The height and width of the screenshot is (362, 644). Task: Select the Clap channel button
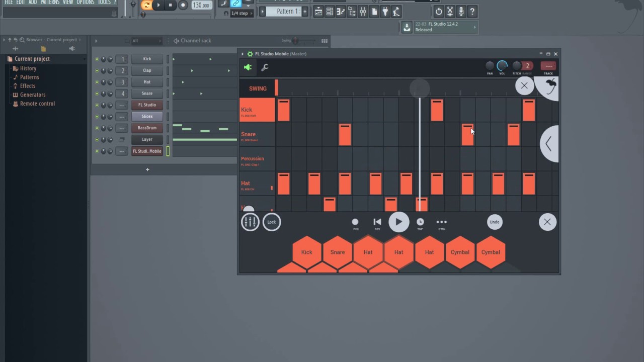coord(147,70)
